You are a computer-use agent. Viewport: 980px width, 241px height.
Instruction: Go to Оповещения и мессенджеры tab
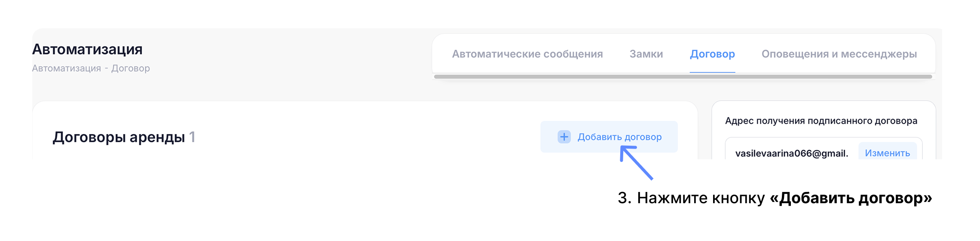839,54
